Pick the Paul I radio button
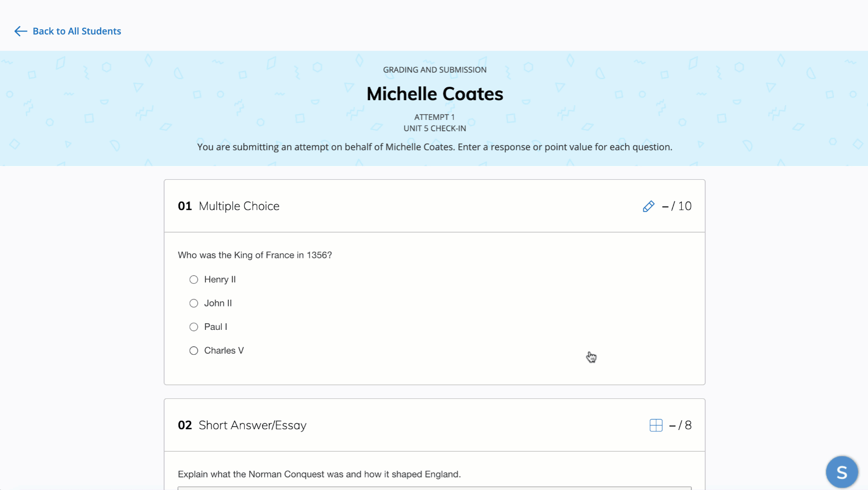This screenshot has width=868, height=490. 194,327
